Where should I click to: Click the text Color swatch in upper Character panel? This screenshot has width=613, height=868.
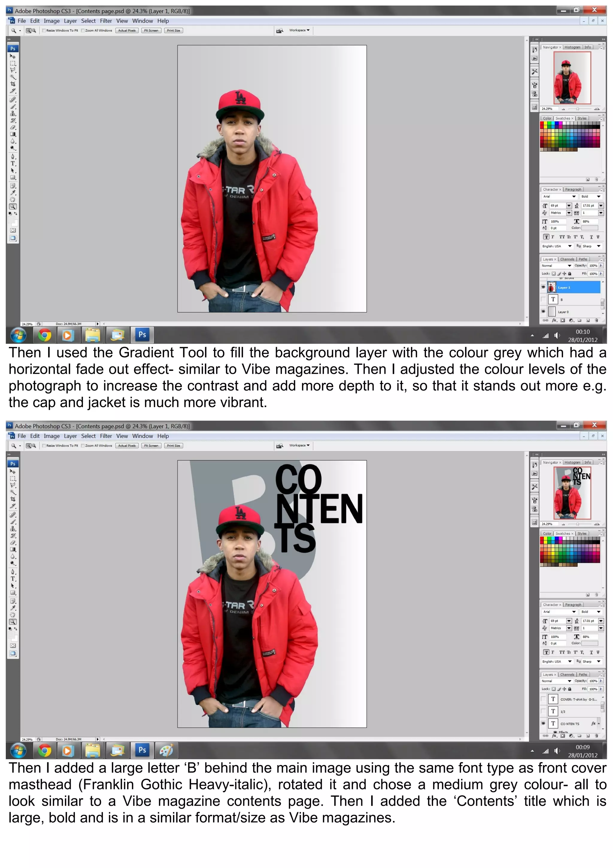click(x=590, y=228)
